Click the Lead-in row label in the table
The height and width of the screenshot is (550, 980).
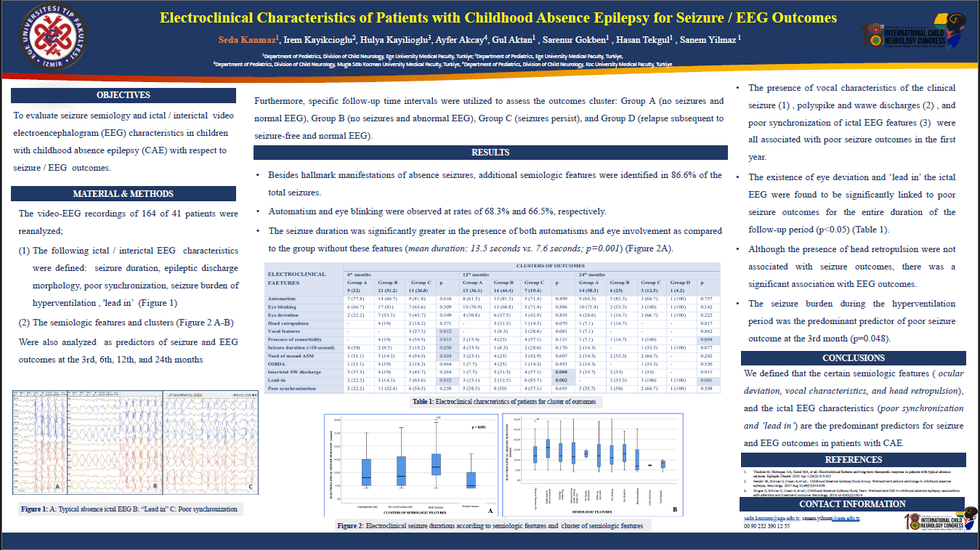pyautogui.click(x=275, y=380)
